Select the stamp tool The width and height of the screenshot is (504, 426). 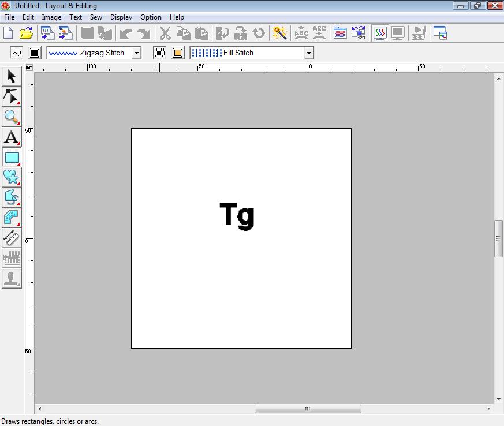(x=12, y=278)
